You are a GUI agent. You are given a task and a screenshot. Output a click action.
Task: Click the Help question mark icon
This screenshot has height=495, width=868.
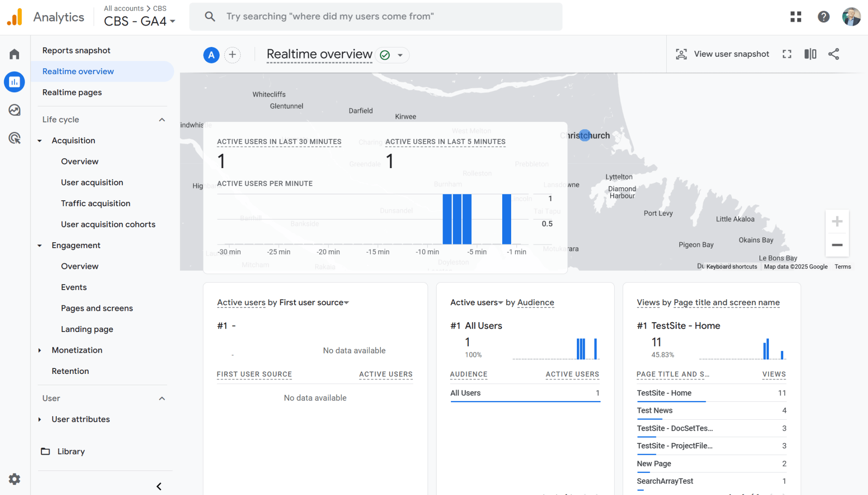coord(823,17)
